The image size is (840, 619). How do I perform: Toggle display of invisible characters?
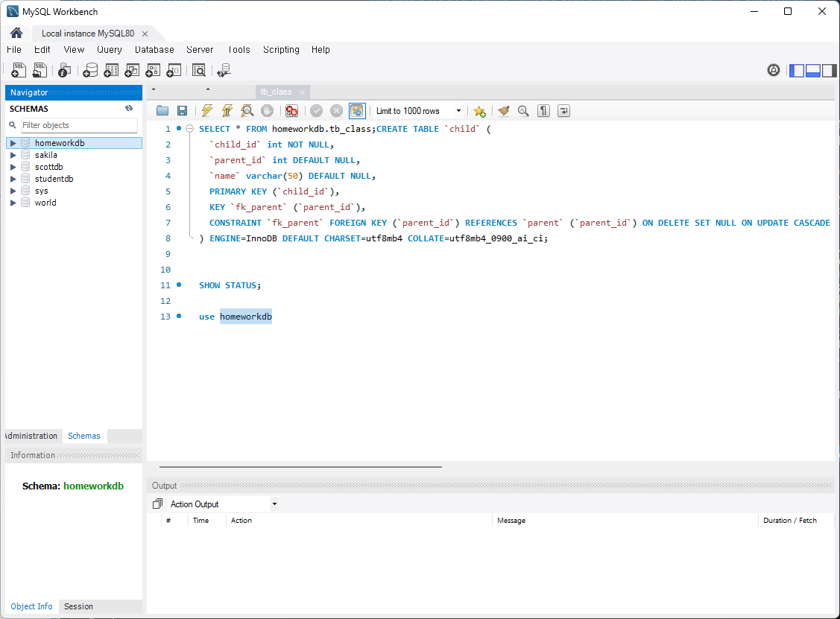[x=543, y=111]
